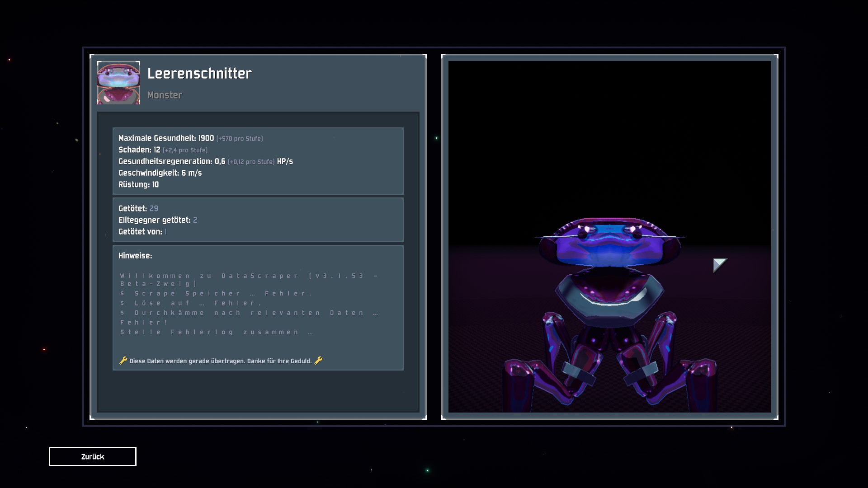Click the right wrench icon after transfer message

(x=318, y=361)
